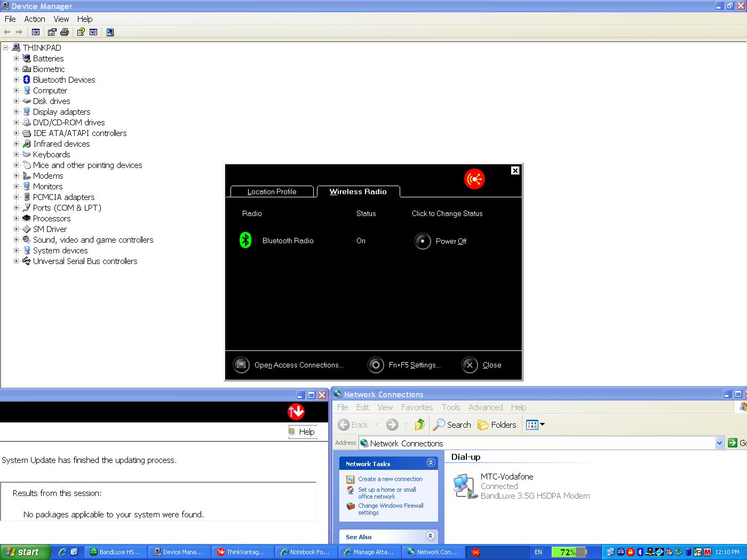Click the Properties toolbar icon in Device Manager
747x560 pixels.
click(52, 32)
